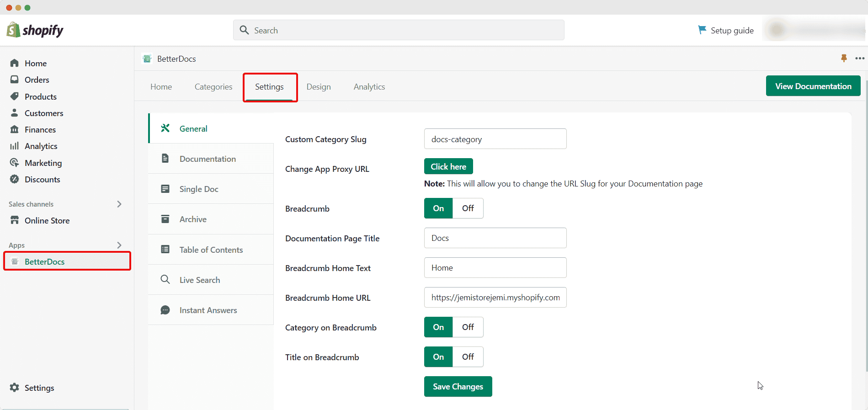Viewport: 868px width, 410px height.
Task: Switch to the Categories tab
Action: point(213,86)
